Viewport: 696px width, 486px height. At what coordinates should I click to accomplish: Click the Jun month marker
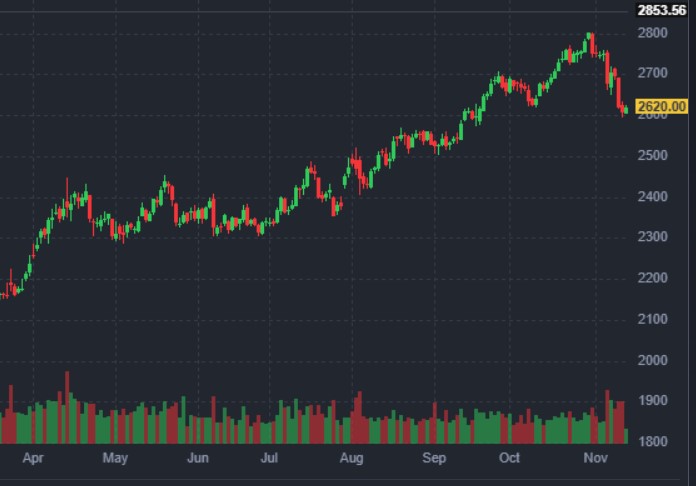tap(198, 459)
